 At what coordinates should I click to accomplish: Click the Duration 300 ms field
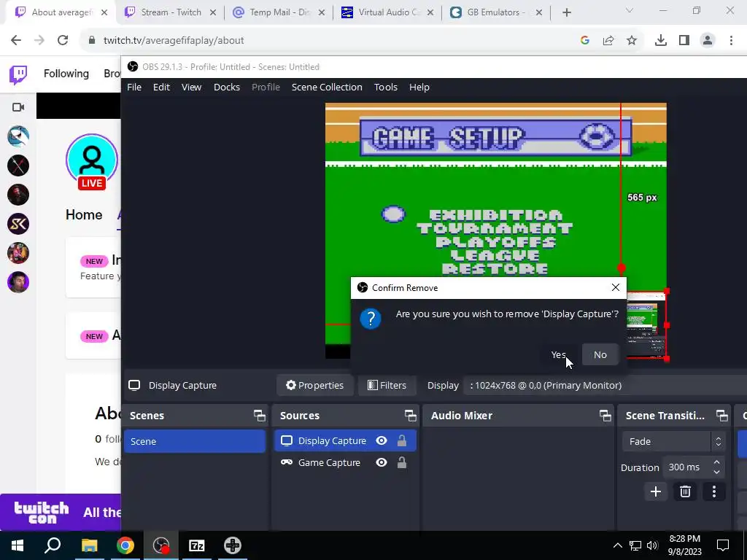click(x=689, y=467)
